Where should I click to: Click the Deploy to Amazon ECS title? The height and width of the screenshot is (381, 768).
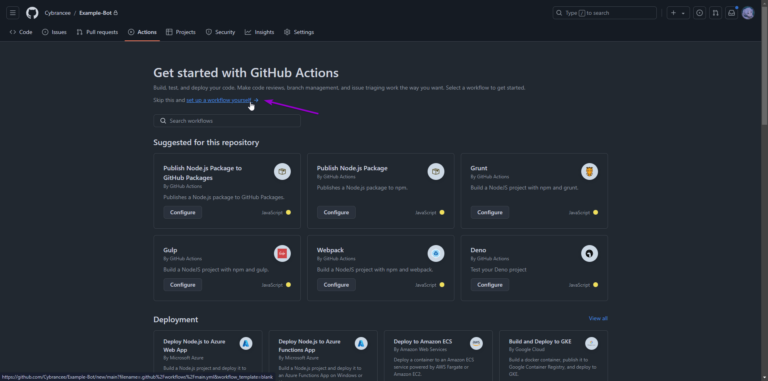[423, 341]
